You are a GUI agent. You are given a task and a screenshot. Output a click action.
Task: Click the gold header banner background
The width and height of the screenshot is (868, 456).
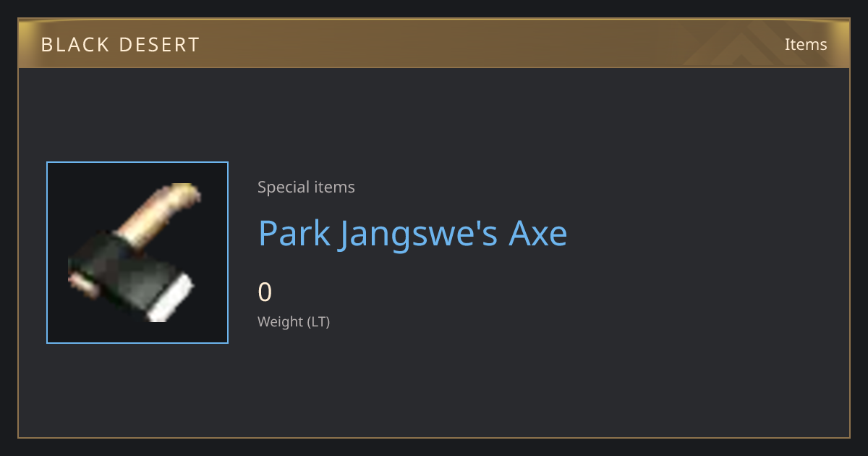click(x=434, y=43)
